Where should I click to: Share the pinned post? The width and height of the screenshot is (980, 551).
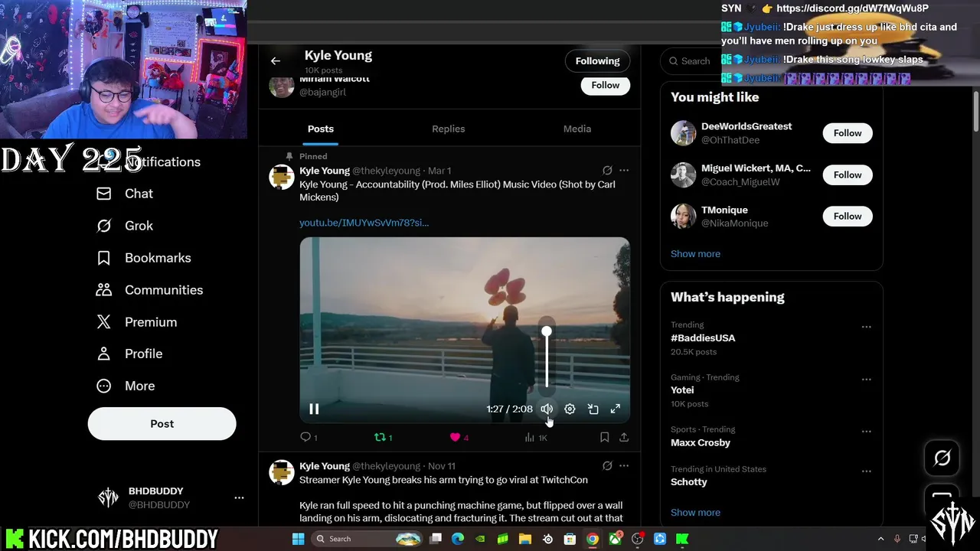point(624,437)
